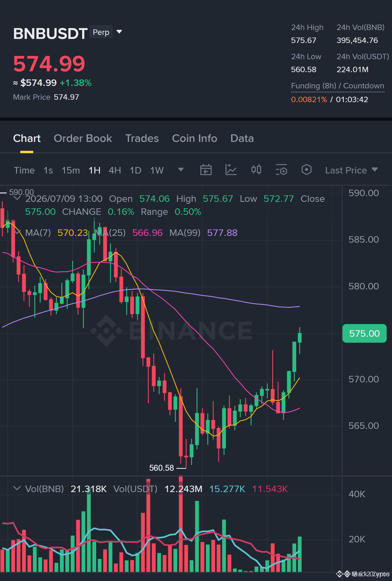Viewport: 392px width, 581px height.
Task: Collapse the Vol(BNB) indicator legend chevron
Action: pyautogui.click(x=17, y=488)
